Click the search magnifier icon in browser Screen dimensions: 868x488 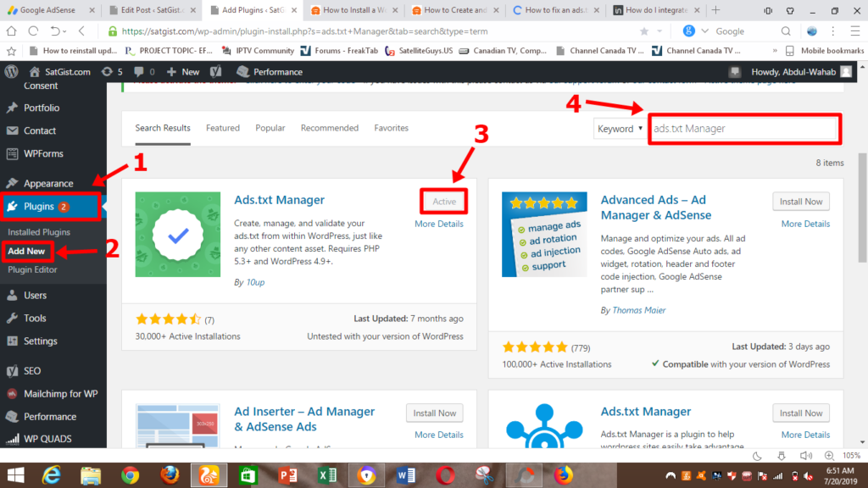[x=786, y=31]
